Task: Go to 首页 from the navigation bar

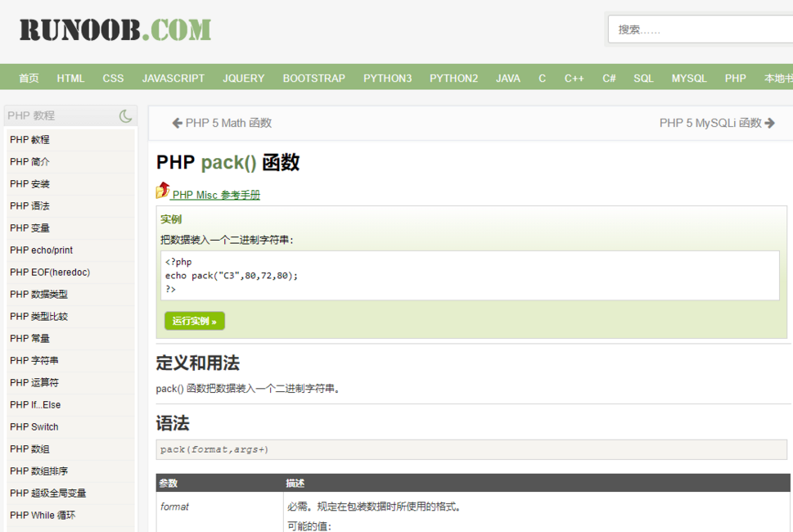Action: (x=29, y=78)
